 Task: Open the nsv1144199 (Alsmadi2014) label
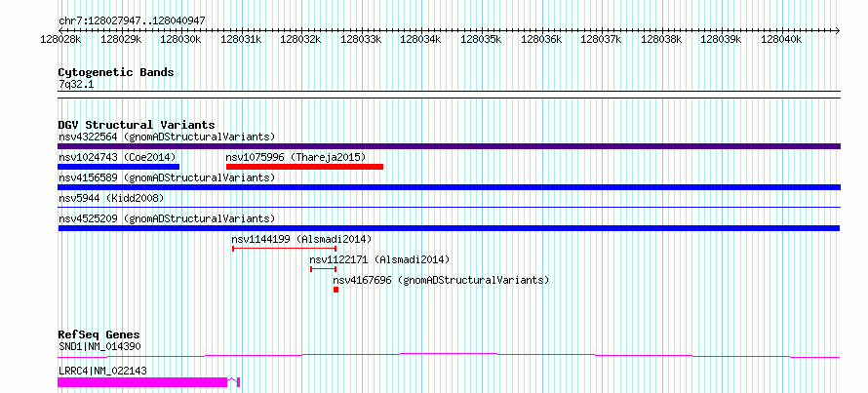coord(301,239)
